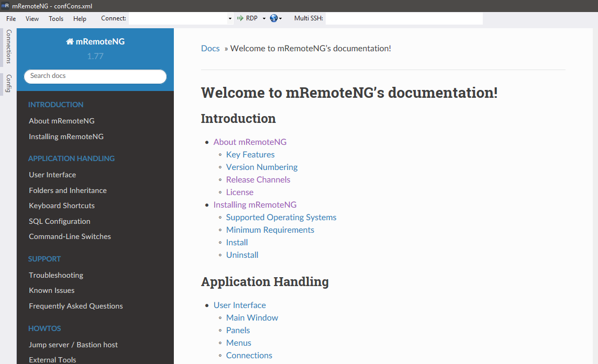Open the Help menu
Image resolution: width=598 pixels, height=364 pixels.
[x=80, y=18]
